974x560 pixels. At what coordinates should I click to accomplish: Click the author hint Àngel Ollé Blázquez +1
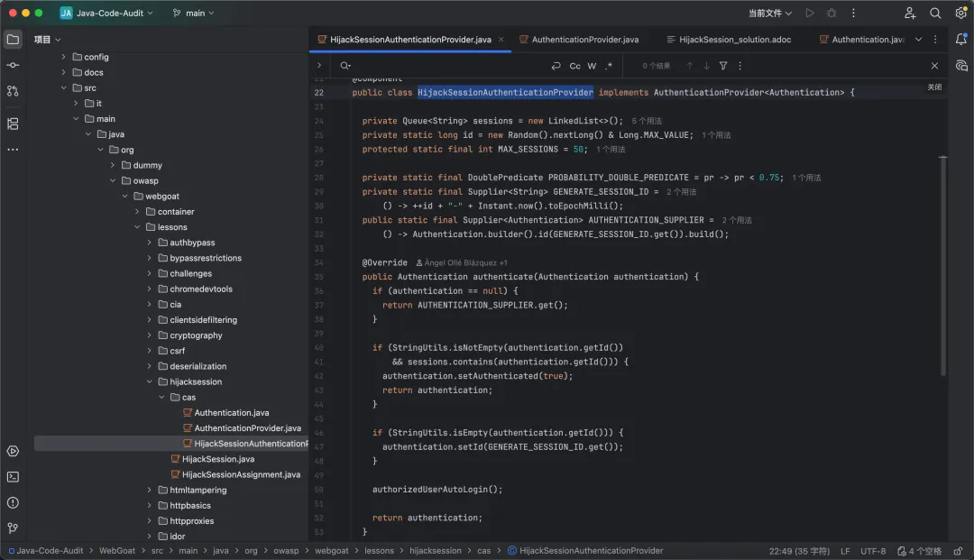point(462,262)
